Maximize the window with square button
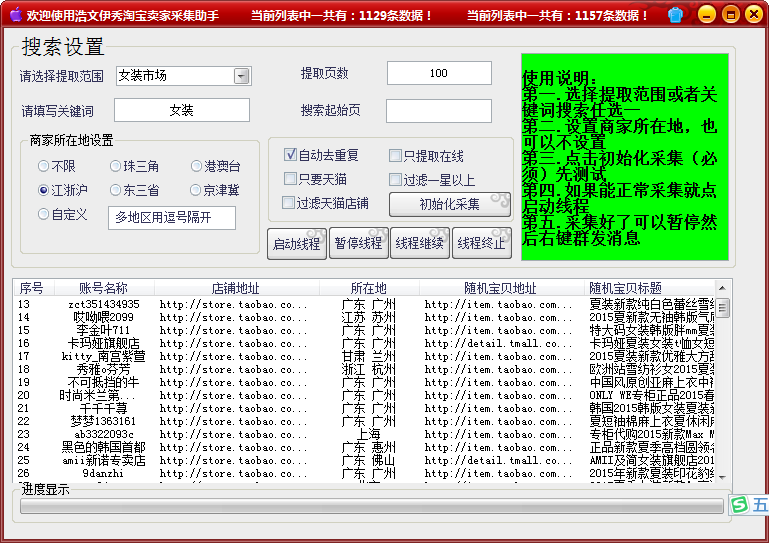The image size is (769, 543). [x=730, y=14]
